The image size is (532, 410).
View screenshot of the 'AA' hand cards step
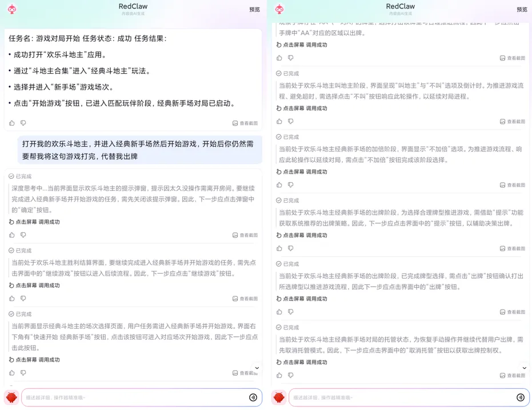[x=513, y=58]
